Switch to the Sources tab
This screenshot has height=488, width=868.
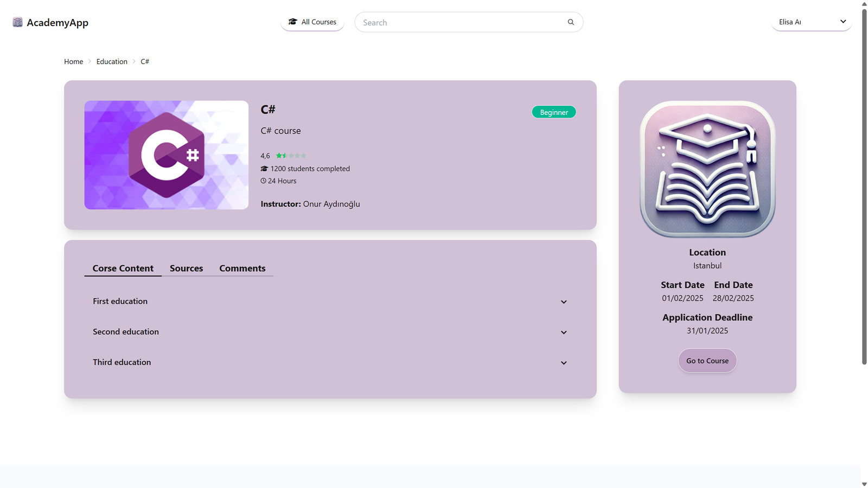pos(186,268)
